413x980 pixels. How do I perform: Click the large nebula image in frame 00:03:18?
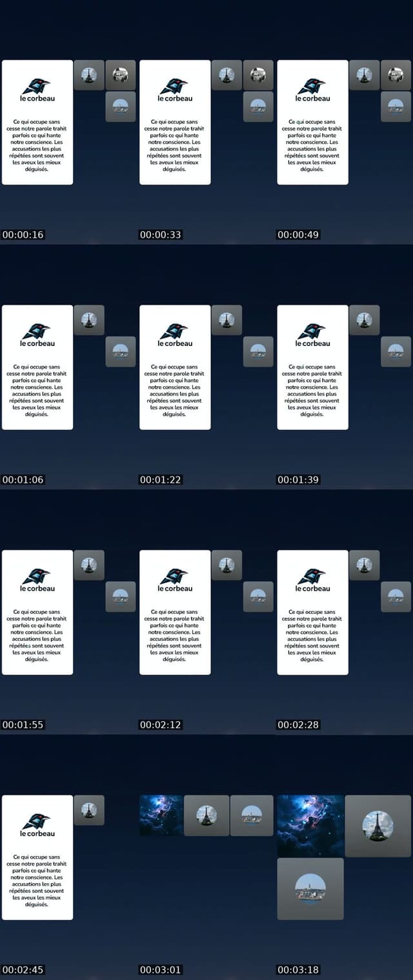click(x=310, y=826)
